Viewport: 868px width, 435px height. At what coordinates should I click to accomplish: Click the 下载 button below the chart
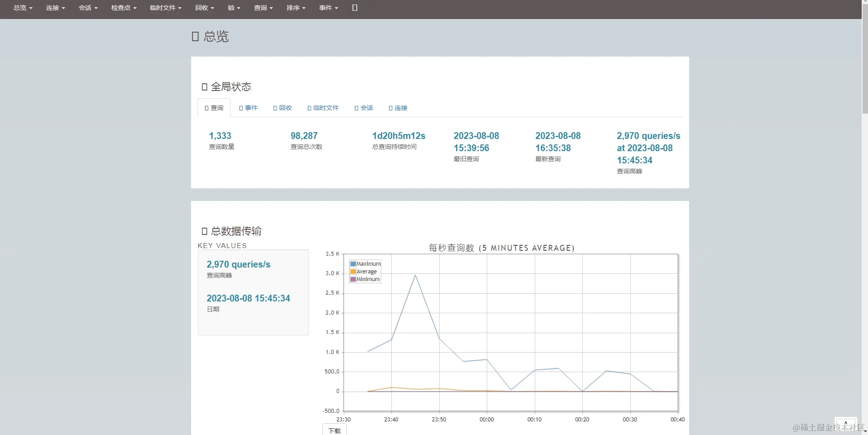(x=335, y=430)
